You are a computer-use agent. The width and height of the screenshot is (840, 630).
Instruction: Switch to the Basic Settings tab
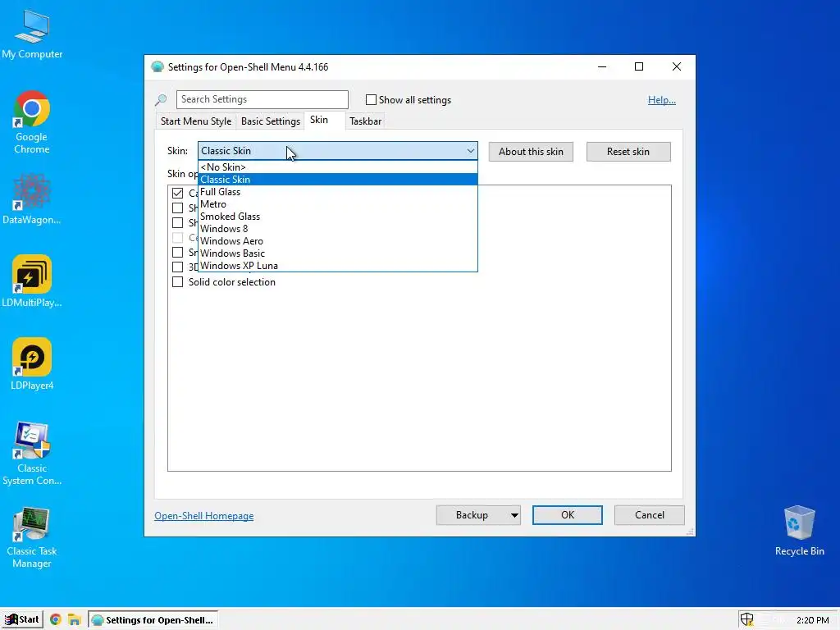pos(271,121)
